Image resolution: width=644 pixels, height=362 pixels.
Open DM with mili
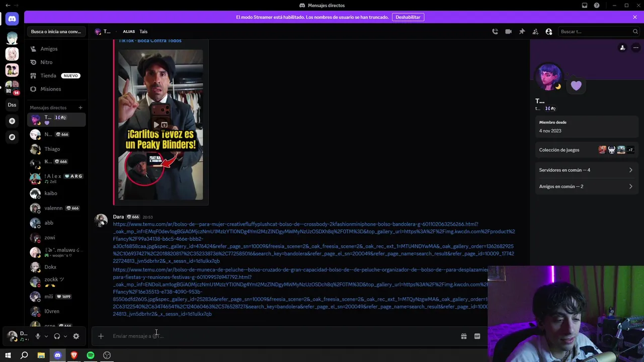[56, 297]
